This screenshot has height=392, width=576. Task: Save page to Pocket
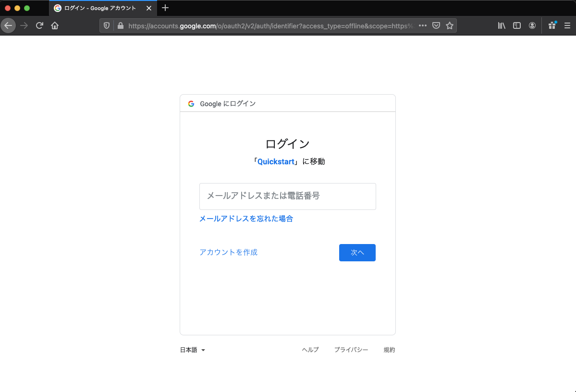pos(436,26)
